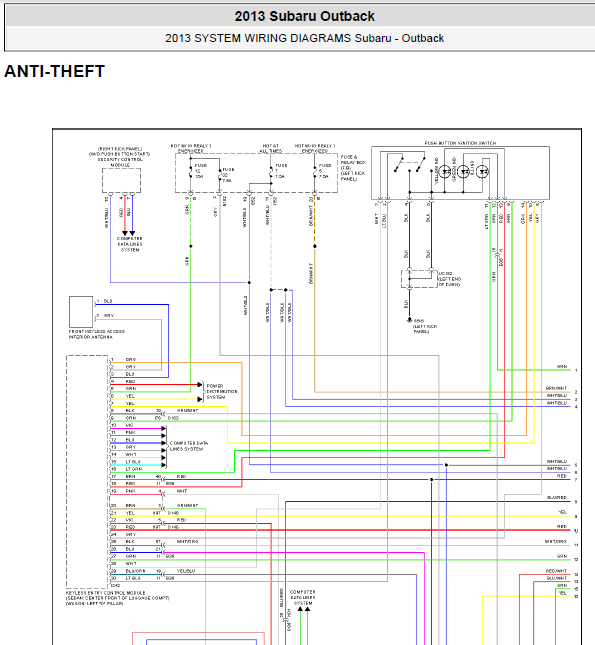This screenshot has height=645, width=595.
Task: Click the 'SECURITY CONTROL MODULE' label
Action: tap(120, 162)
